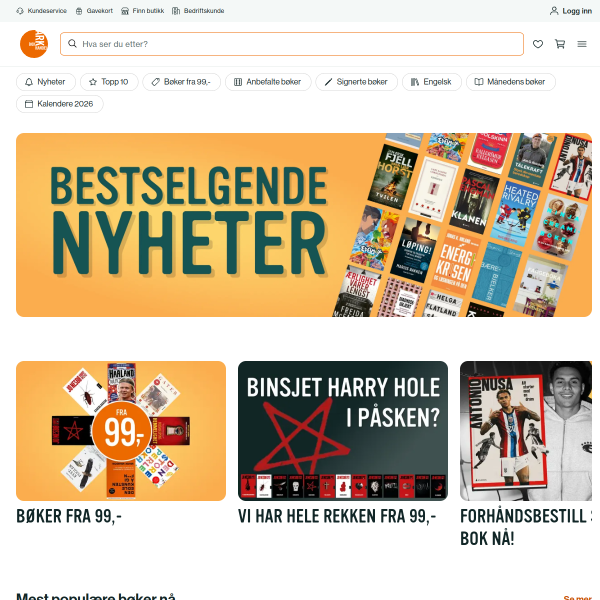Viewport: 600px width, 600px height.
Task: Open the hamburger menu icon
Action: 582,44
